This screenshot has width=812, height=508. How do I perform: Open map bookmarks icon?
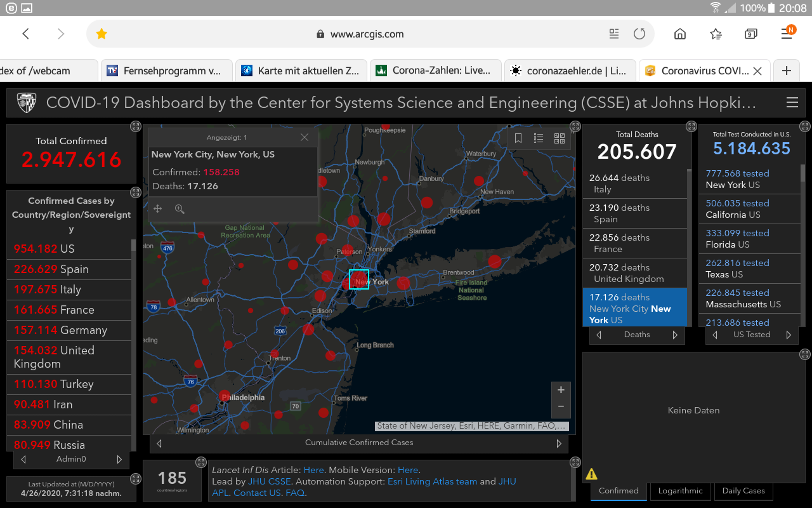[518, 138]
